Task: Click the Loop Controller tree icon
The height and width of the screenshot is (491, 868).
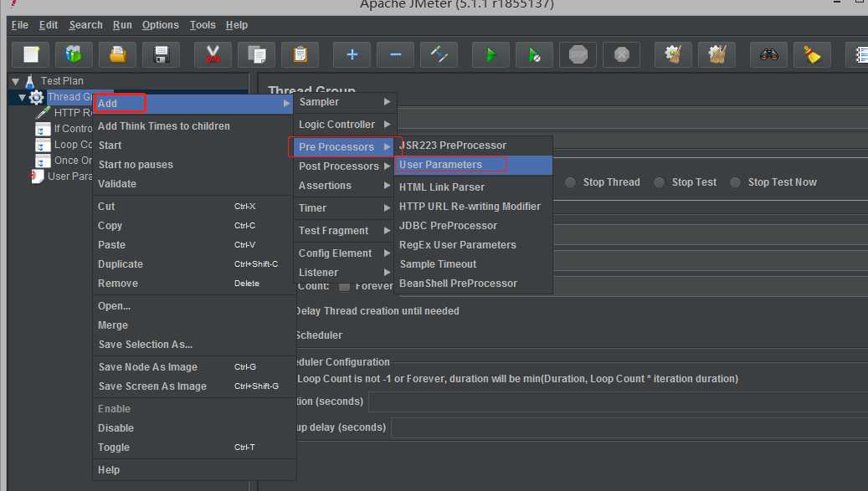Action: [x=43, y=145]
